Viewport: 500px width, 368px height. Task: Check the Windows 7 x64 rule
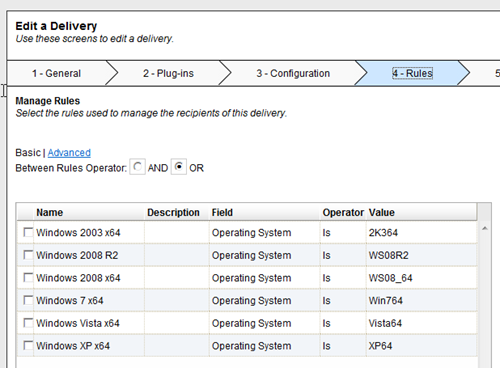coord(28,300)
